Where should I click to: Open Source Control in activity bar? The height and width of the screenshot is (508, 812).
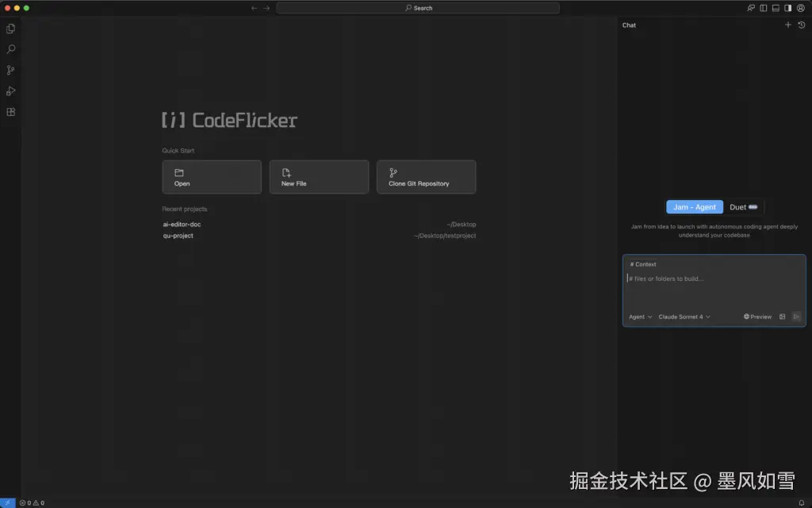10,70
